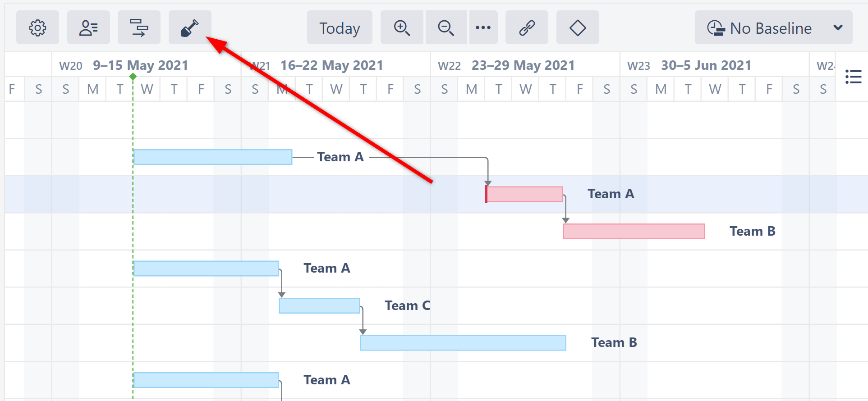Open the No Baseline dropdown
This screenshot has width=868, height=401.
coord(770,28)
